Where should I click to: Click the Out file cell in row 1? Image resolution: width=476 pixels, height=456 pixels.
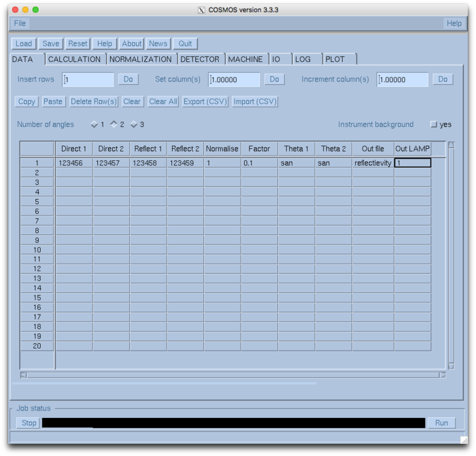tap(373, 163)
